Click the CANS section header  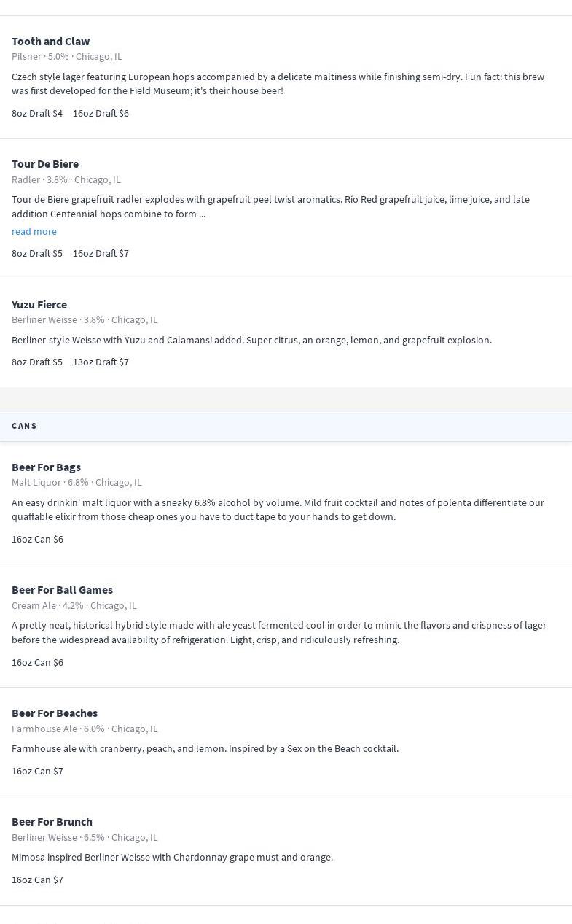[25, 426]
